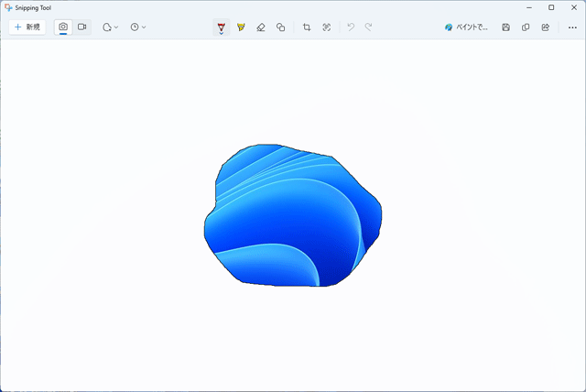Open the pen color options chevron
The image size is (586, 392).
221,35
